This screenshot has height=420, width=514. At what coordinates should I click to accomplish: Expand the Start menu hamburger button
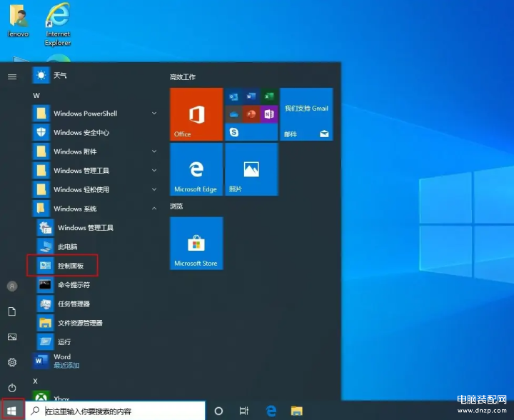tap(12, 76)
